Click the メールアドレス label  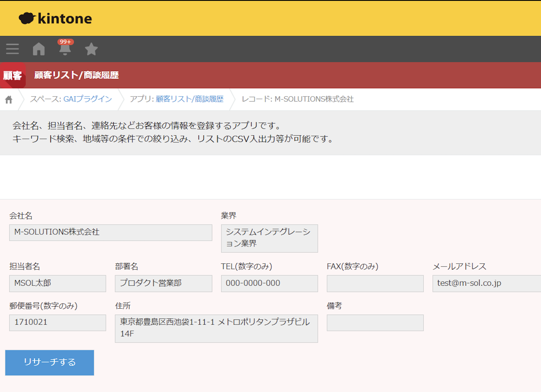(459, 266)
